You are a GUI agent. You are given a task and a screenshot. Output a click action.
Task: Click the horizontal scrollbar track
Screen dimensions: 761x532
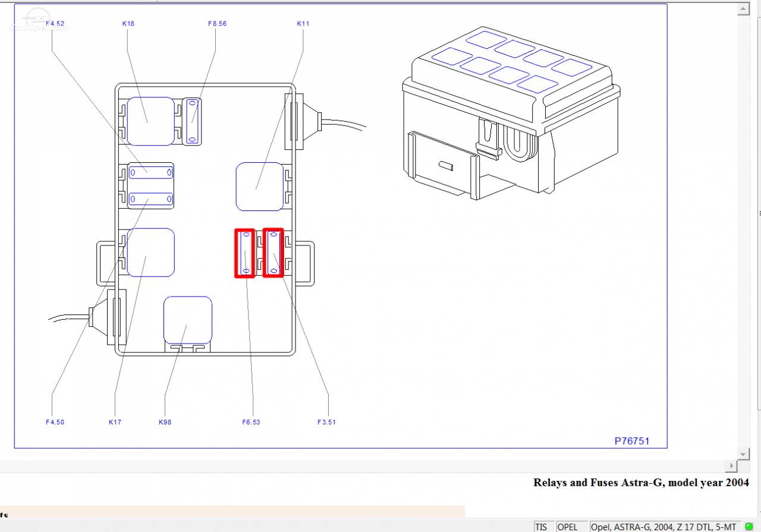[362, 466]
